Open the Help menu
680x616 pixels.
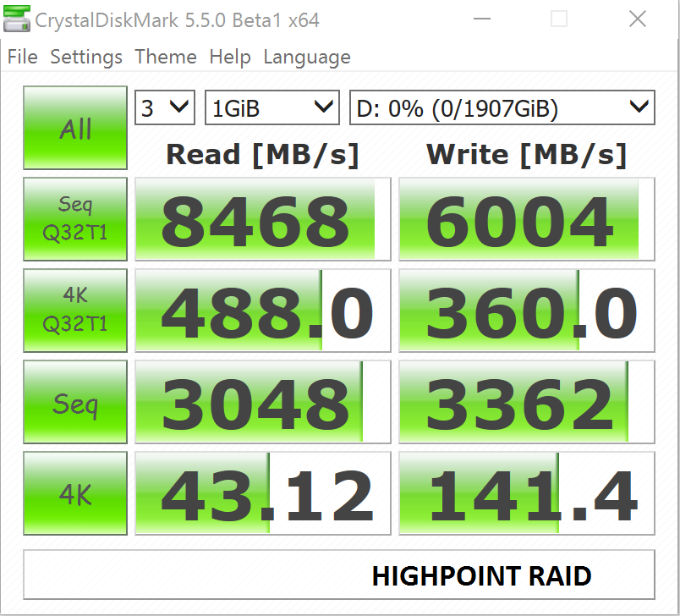230,57
